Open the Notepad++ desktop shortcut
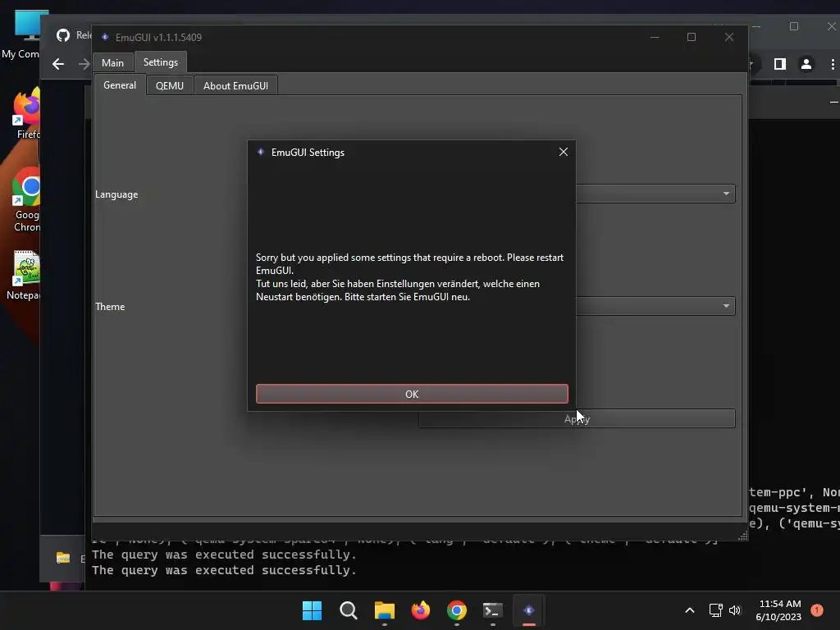This screenshot has height=630, width=840. [x=24, y=276]
